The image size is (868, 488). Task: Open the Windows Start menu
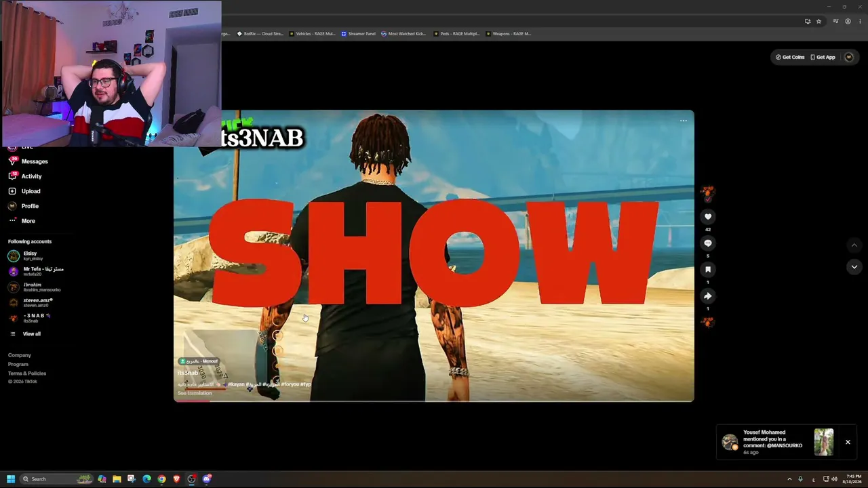click(x=11, y=479)
